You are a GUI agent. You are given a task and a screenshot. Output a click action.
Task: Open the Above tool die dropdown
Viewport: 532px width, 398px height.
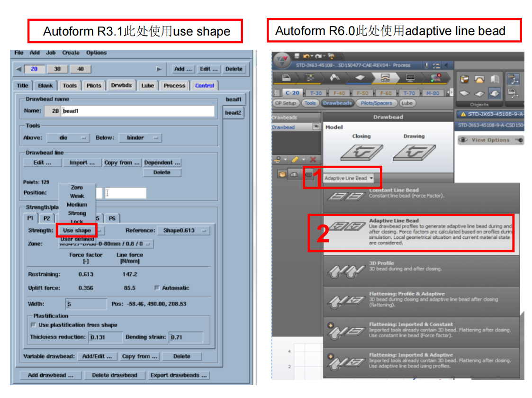[x=68, y=138]
